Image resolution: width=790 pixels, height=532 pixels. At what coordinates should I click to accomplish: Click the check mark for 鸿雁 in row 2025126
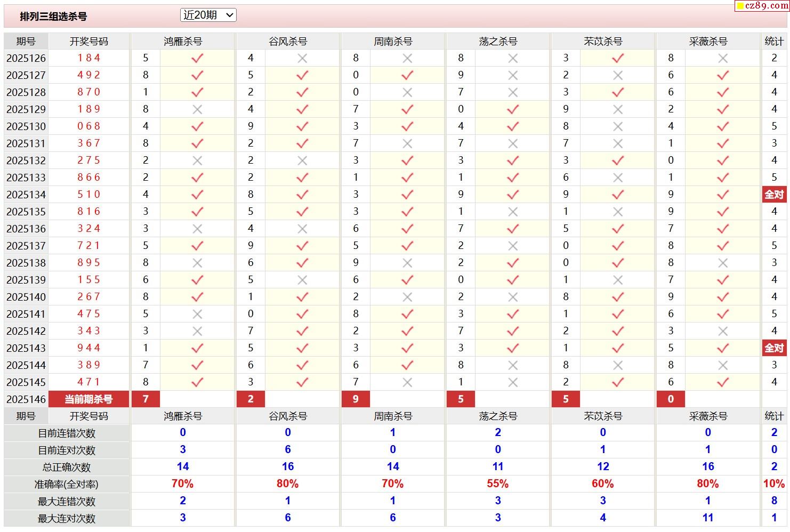[x=197, y=58]
